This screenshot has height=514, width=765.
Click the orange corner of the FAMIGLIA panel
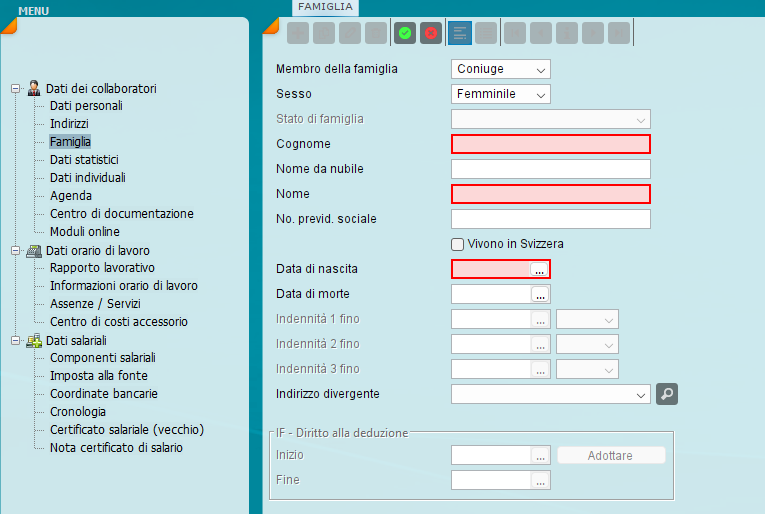coord(270,26)
